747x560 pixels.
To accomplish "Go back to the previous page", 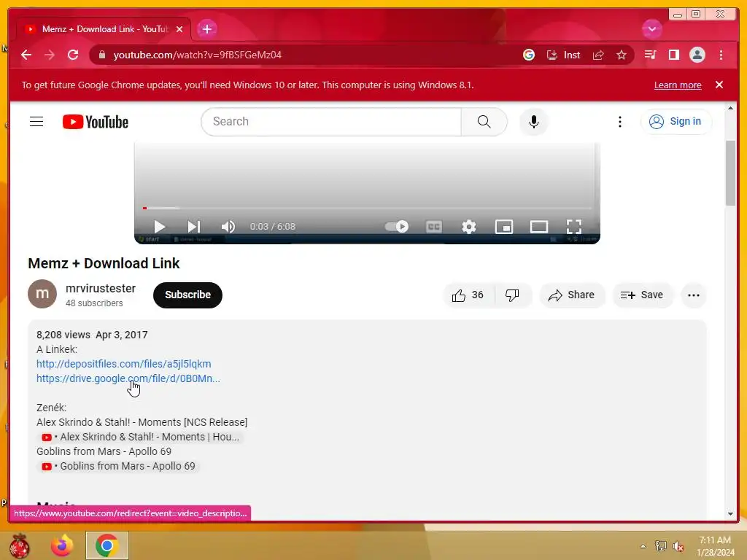I will tap(26, 55).
